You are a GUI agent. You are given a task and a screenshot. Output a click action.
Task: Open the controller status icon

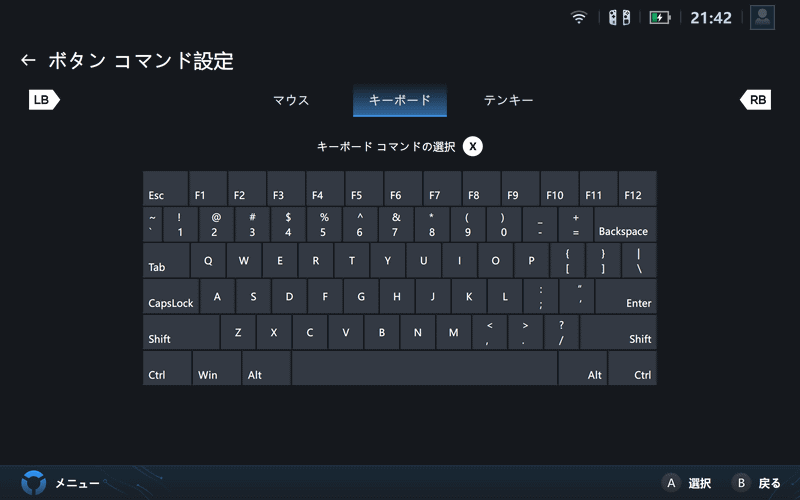tap(619, 18)
